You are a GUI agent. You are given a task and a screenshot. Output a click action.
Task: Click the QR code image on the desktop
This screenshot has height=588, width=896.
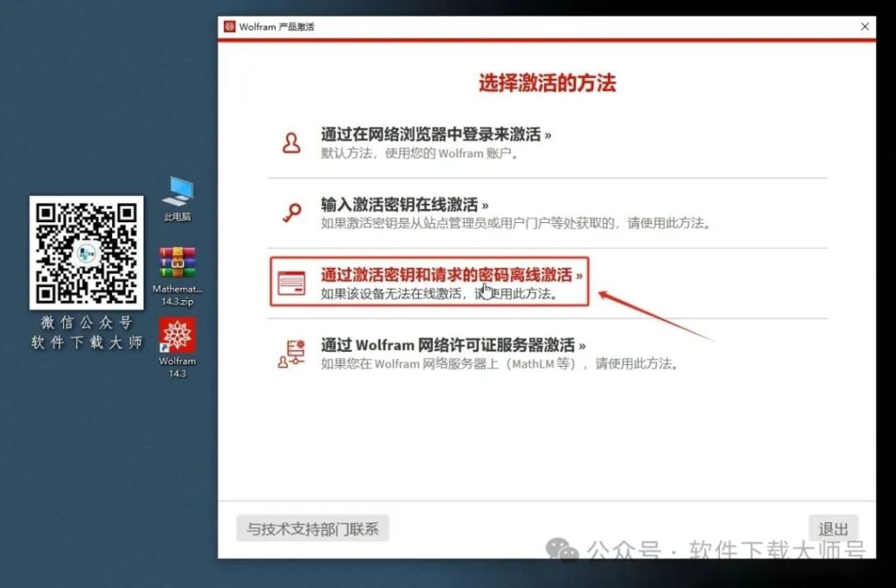(87, 254)
